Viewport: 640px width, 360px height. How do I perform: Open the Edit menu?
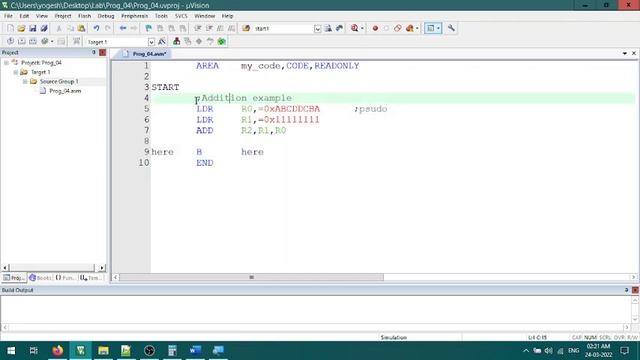pos(24,16)
